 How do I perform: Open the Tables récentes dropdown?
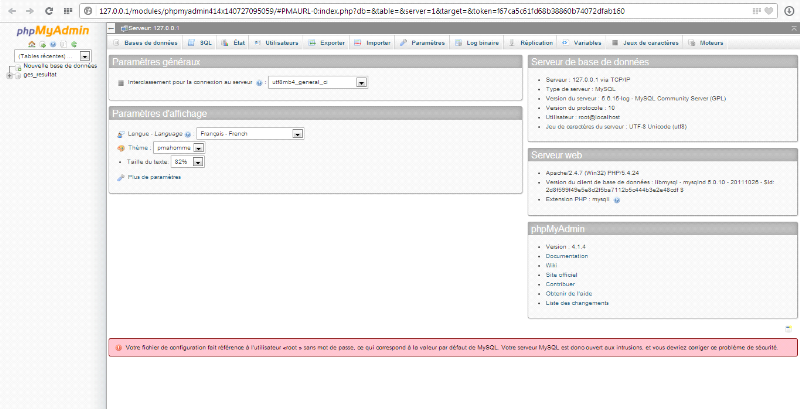(x=53, y=56)
